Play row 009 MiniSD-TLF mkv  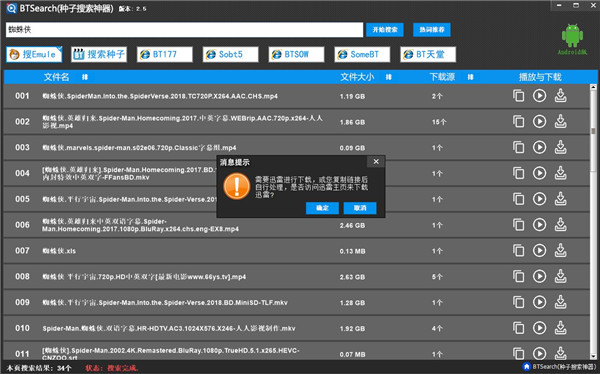coord(540,302)
